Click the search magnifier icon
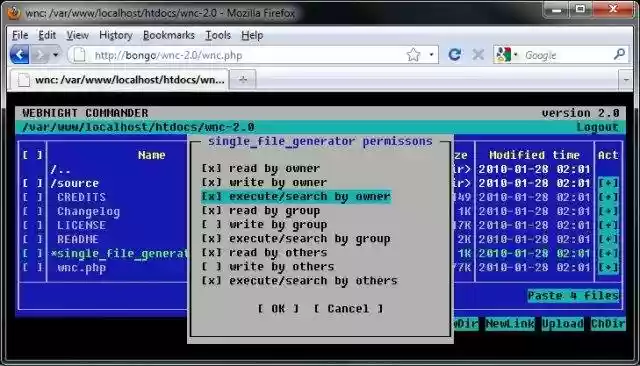Viewport: 640px width, 366px height. click(619, 54)
